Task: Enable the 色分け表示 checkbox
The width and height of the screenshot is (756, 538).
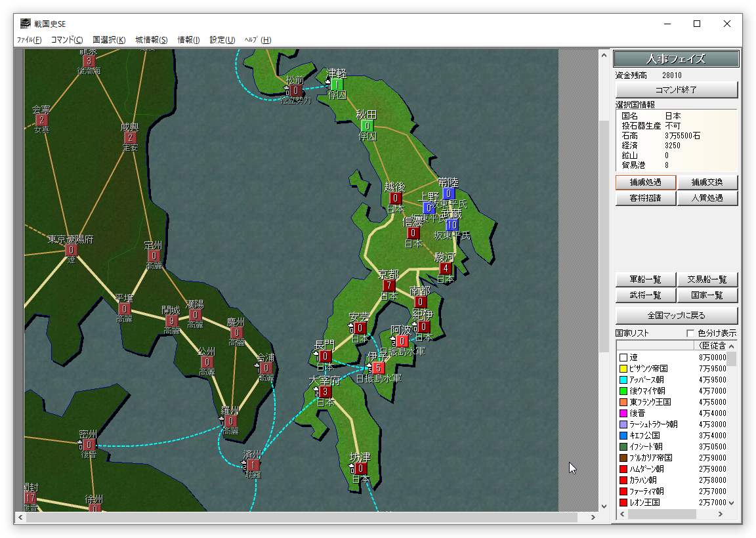Action: coord(690,333)
